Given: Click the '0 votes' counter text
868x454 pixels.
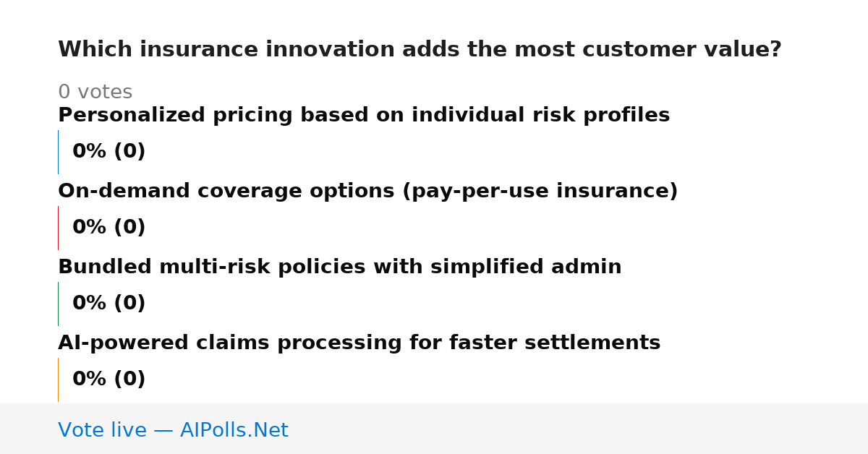Looking at the screenshot, I should click(x=95, y=93).
